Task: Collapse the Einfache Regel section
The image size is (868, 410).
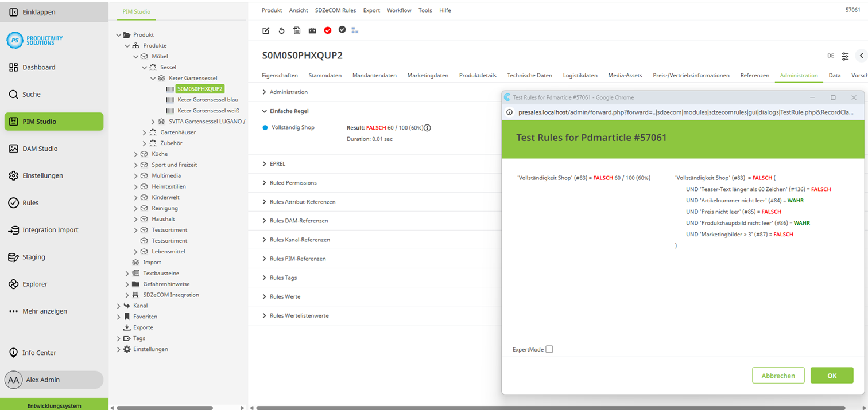Action: click(x=265, y=111)
